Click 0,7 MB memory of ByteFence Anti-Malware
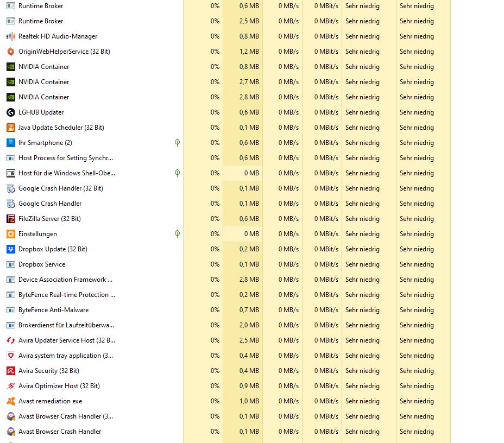Viewport: 504px width, 443px height. point(249,310)
